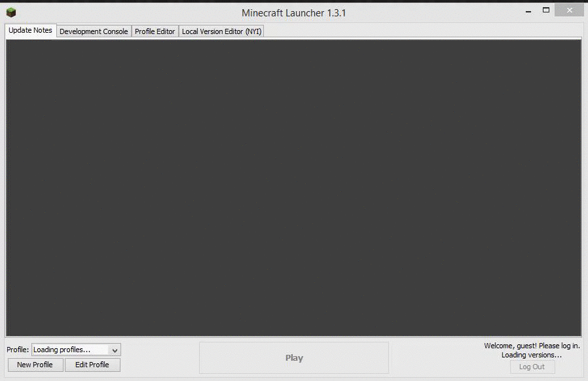Click the 'Loading versions...' status text
The image size is (588, 381).
tap(532, 355)
